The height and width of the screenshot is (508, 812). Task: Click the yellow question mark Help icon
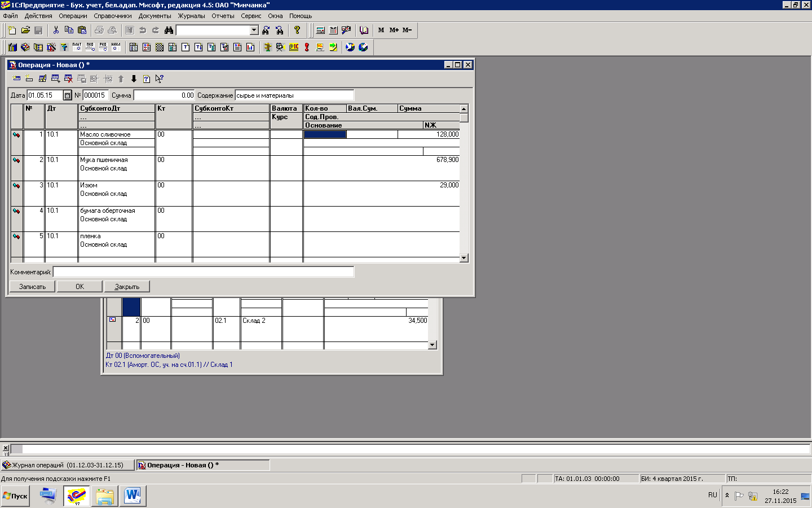tap(297, 30)
